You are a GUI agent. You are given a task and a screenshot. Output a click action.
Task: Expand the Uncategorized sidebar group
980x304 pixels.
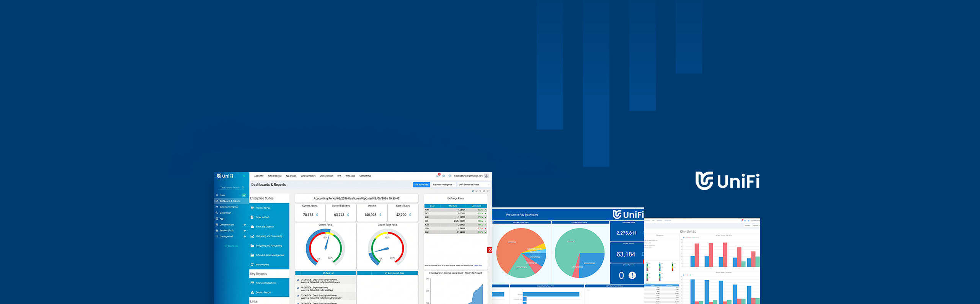[245, 237]
